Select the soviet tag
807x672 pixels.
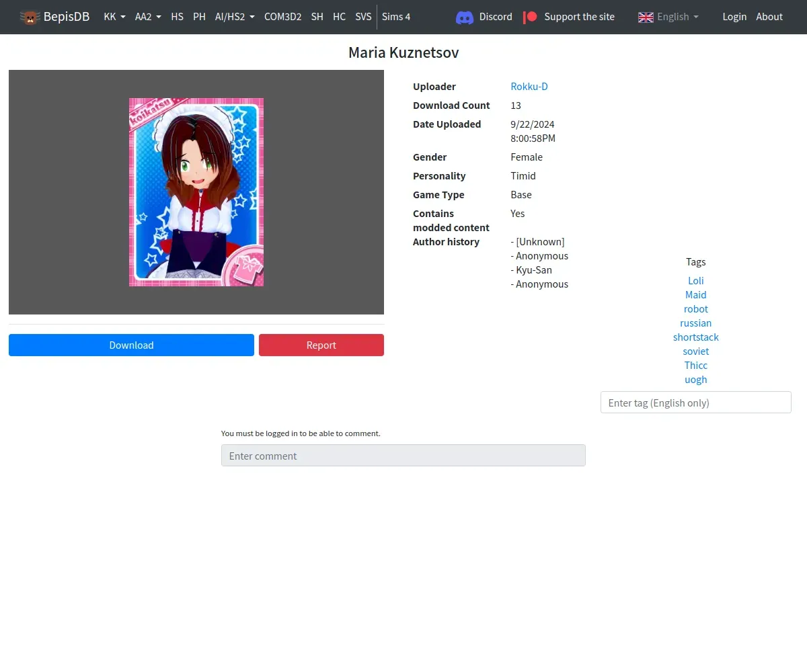click(696, 351)
